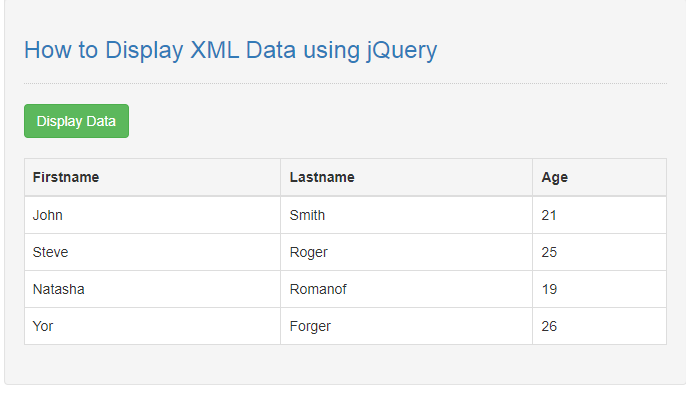
Task: Select the age 21 cell
Action: click(x=549, y=215)
